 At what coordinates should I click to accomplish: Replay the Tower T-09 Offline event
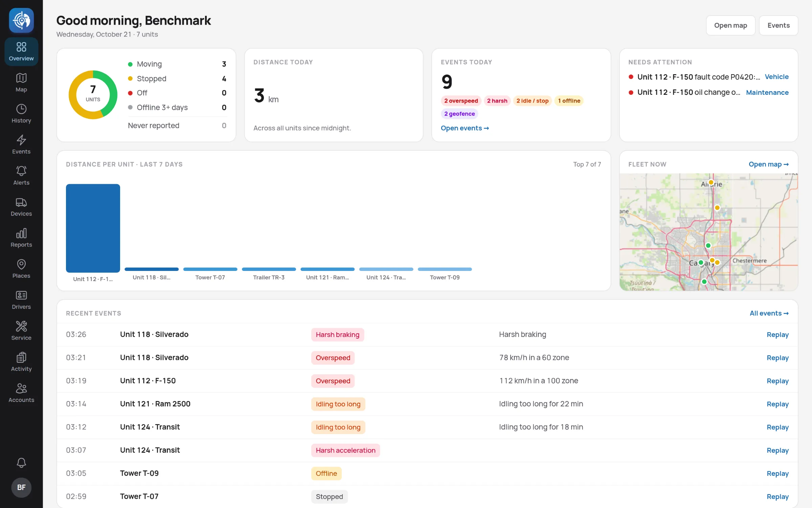tap(777, 473)
